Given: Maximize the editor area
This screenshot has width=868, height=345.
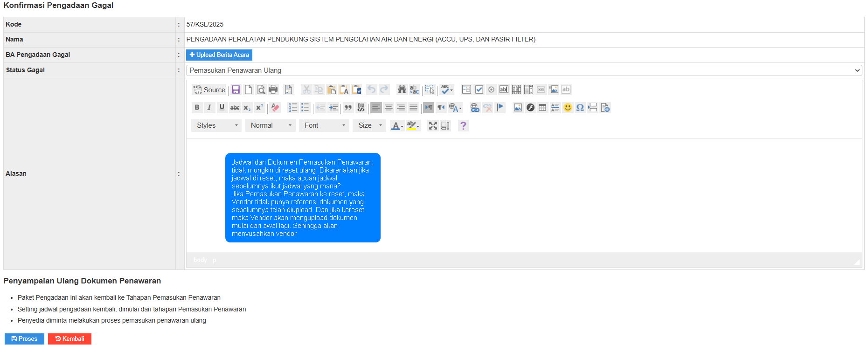Looking at the screenshot, I should (433, 125).
